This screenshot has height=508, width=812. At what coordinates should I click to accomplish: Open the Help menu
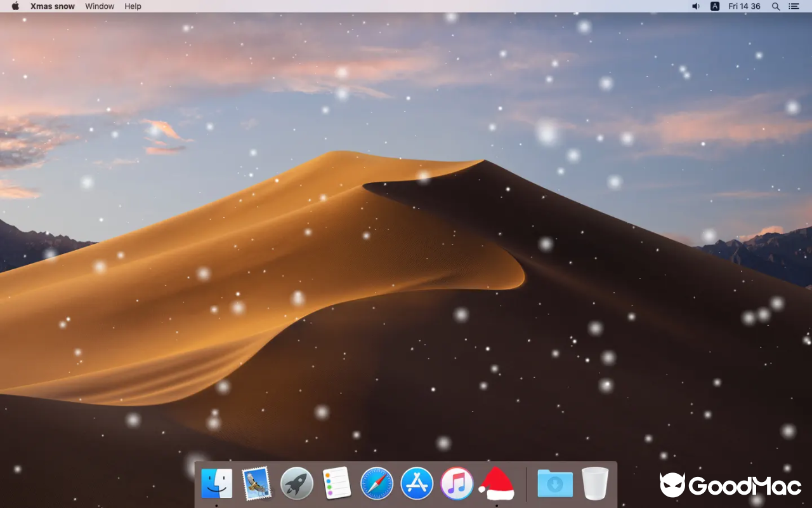133,6
